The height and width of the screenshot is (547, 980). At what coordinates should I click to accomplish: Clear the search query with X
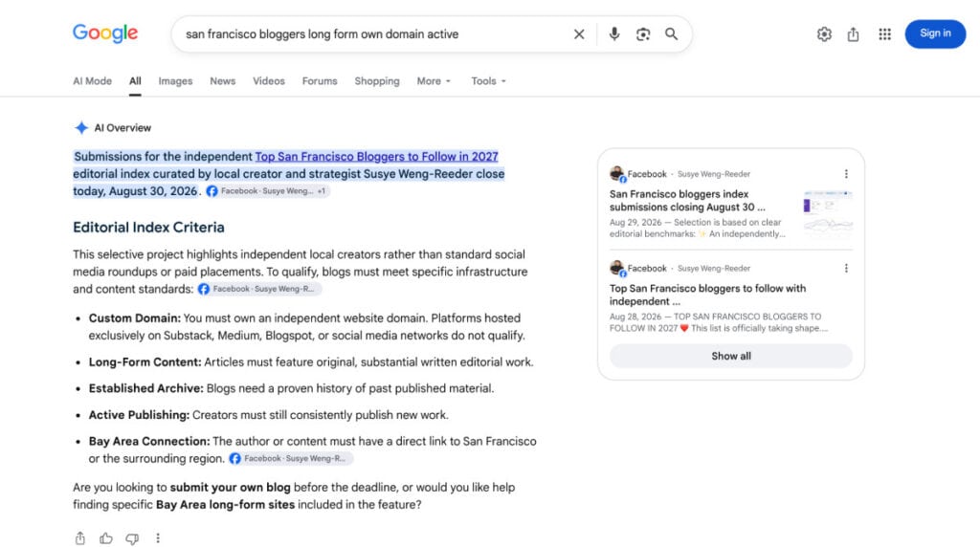point(579,34)
